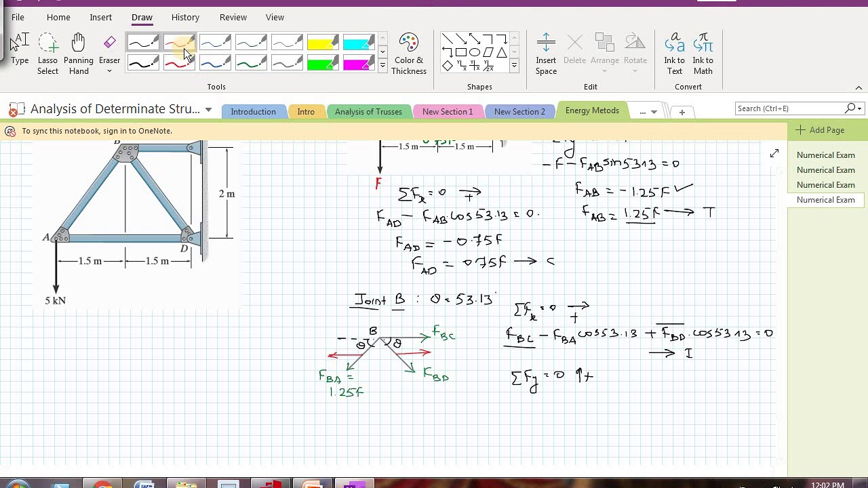Choose the cyan highlighter
Screen dimensions: 868x488
pos(359,43)
